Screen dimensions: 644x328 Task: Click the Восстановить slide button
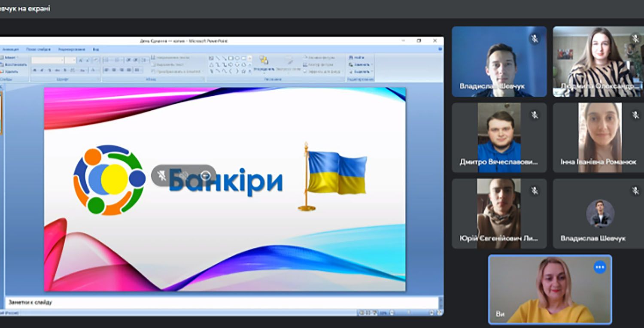(13, 65)
